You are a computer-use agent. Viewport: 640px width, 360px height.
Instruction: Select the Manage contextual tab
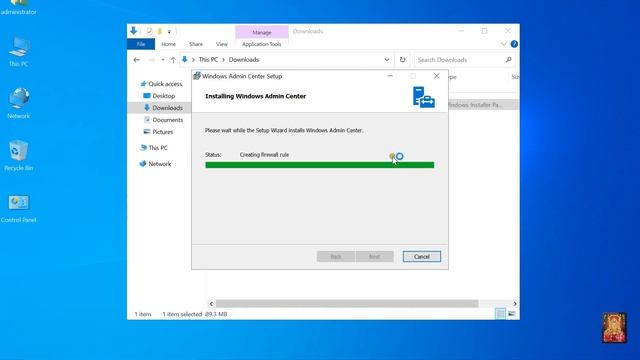pos(262,32)
